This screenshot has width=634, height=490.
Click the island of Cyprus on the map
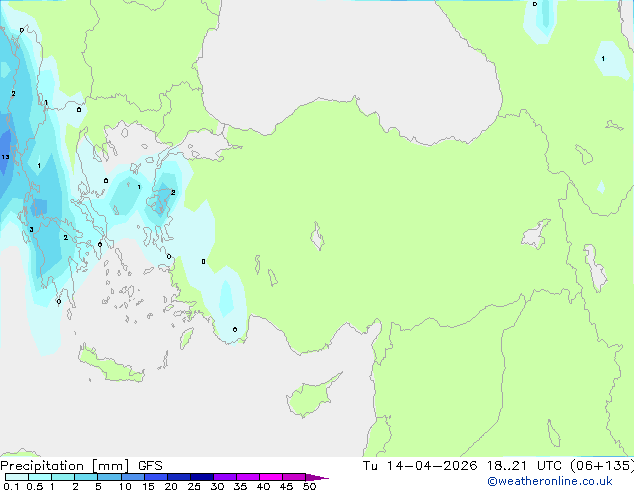pos(311,397)
